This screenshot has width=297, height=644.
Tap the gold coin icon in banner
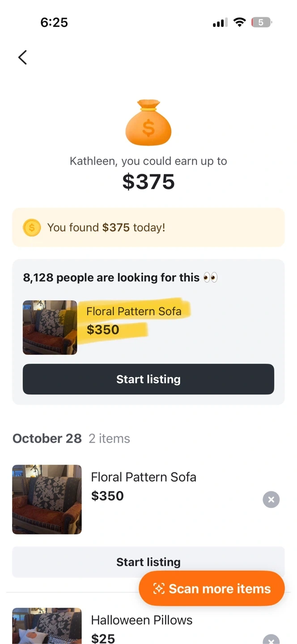32,228
